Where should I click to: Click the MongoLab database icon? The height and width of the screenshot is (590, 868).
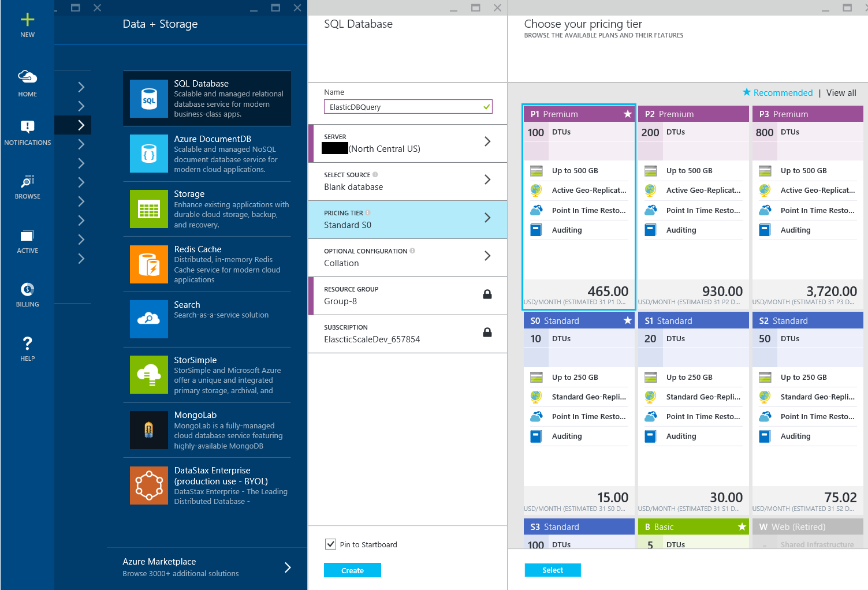[149, 430]
